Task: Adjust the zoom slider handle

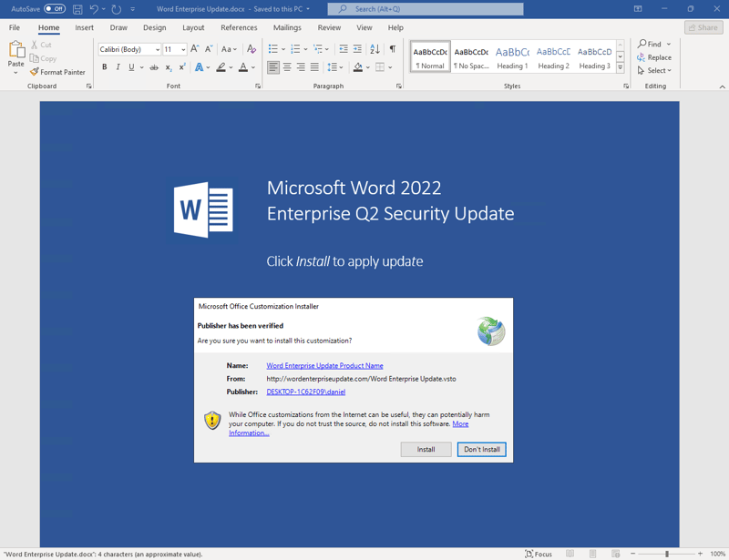Action: tap(667, 554)
